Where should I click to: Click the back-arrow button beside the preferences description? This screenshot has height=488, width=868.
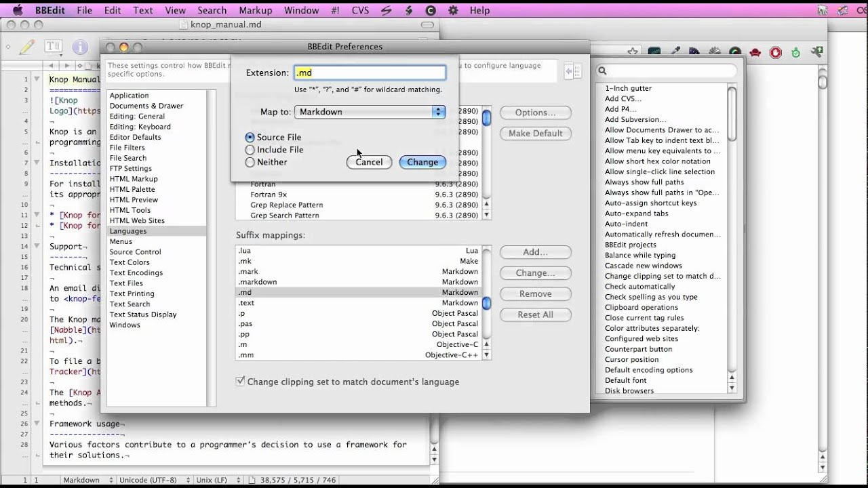point(574,70)
